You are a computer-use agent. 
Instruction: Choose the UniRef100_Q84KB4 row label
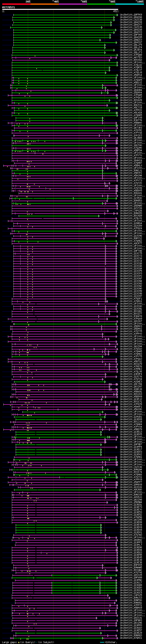(131, 90)
